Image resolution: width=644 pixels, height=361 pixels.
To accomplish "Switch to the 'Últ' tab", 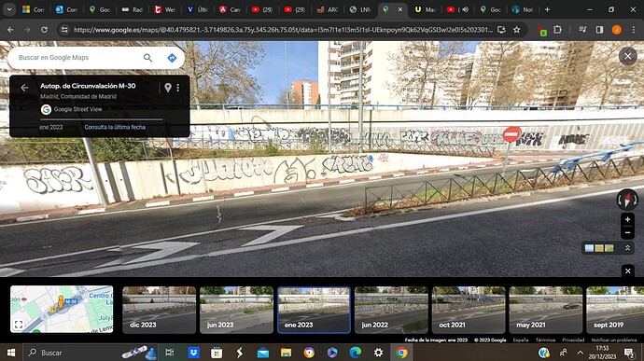I will click(198, 9).
